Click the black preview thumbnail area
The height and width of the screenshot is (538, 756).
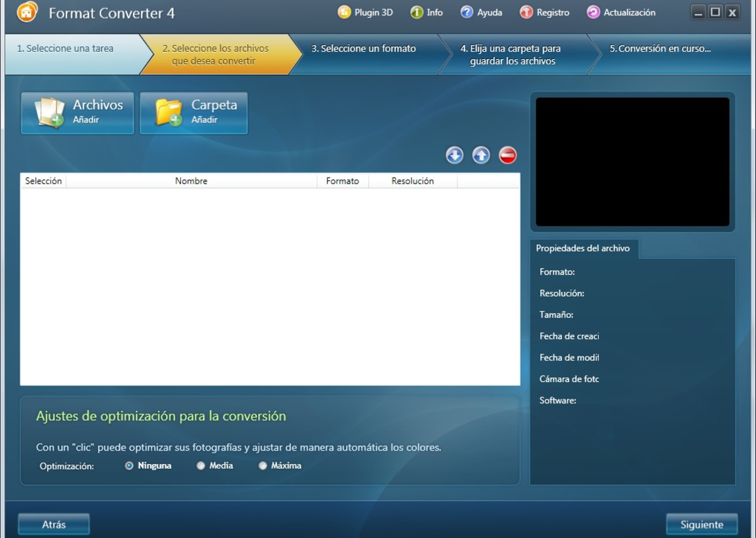[x=632, y=161]
